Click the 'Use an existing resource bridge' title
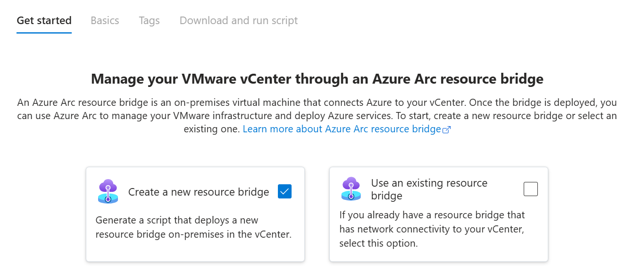 pyautogui.click(x=429, y=189)
